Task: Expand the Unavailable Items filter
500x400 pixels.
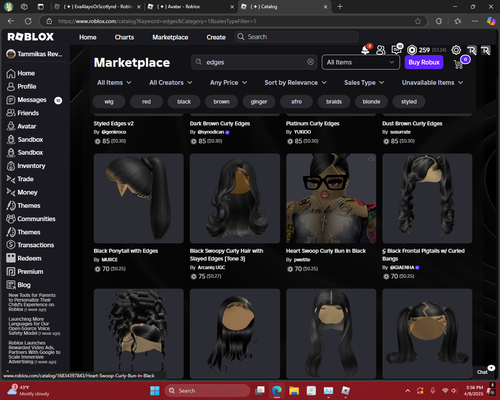Action: coord(432,83)
